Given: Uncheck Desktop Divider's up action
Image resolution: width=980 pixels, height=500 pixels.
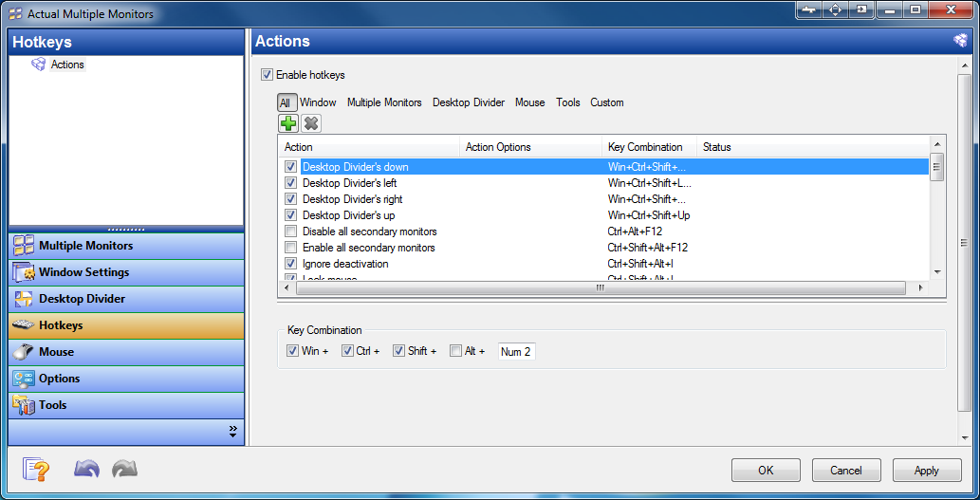Looking at the screenshot, I should pyautogui.click(x=290, y=215).
